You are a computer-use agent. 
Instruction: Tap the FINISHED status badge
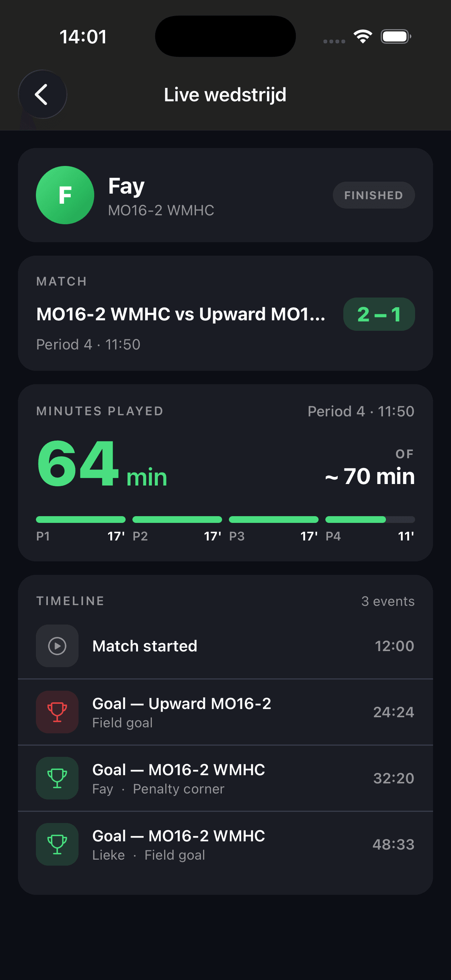tap(374, 195)
